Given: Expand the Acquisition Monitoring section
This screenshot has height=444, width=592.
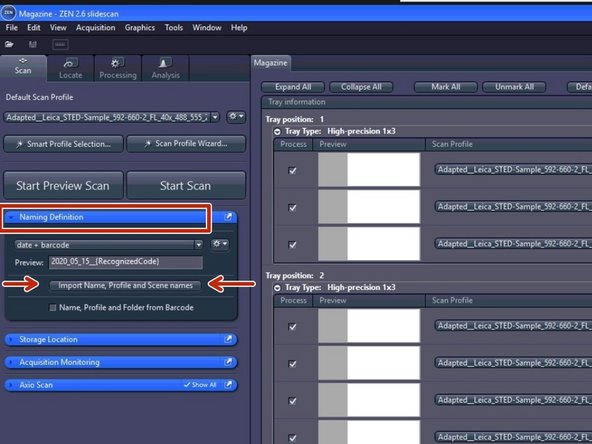Looking at the screenshot, I should [x=11, y=362].
